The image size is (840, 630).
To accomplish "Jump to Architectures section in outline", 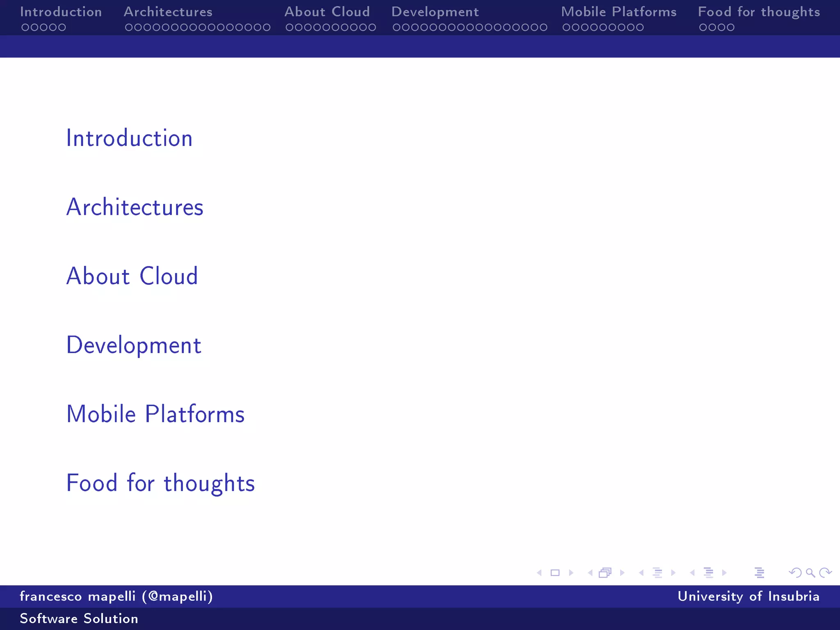I will click(x=135, y=207).
